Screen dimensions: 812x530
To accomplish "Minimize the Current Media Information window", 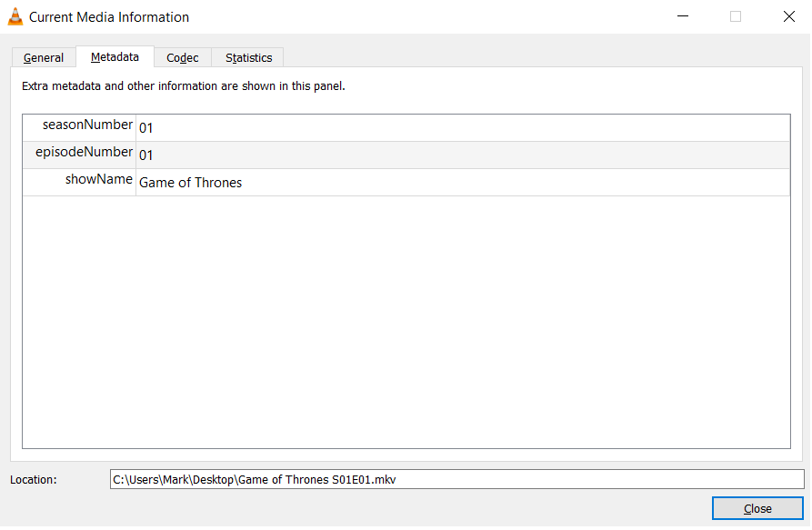I will 682,16.
